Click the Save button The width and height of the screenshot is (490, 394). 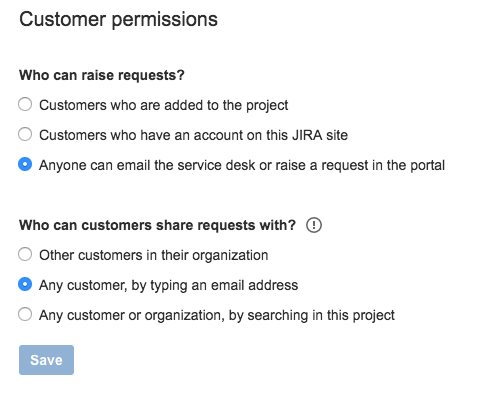pos(46,360)
